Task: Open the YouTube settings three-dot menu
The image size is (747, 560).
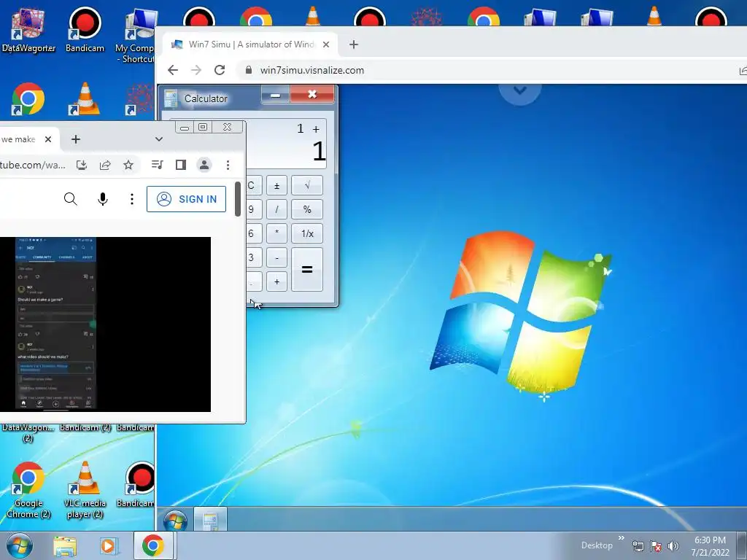Action: pos(132,199)
